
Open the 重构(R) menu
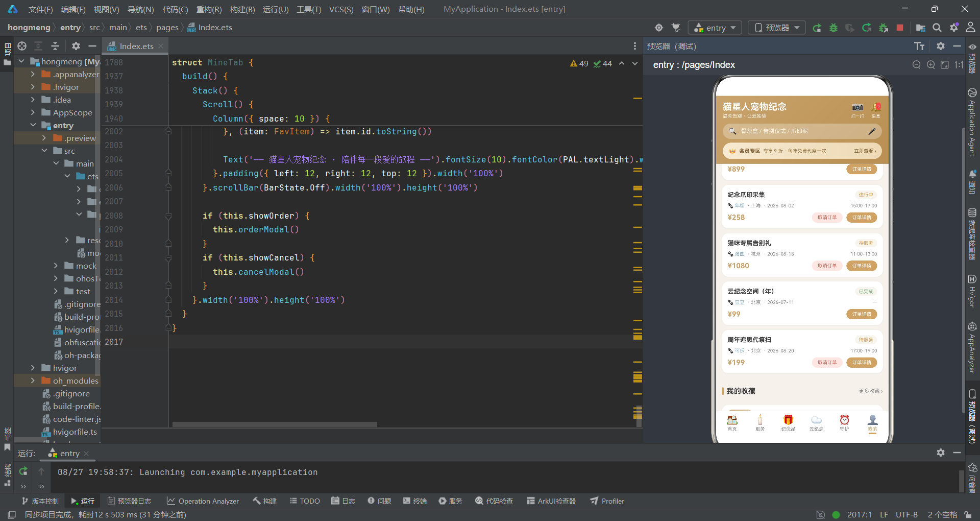pos(209,9)
